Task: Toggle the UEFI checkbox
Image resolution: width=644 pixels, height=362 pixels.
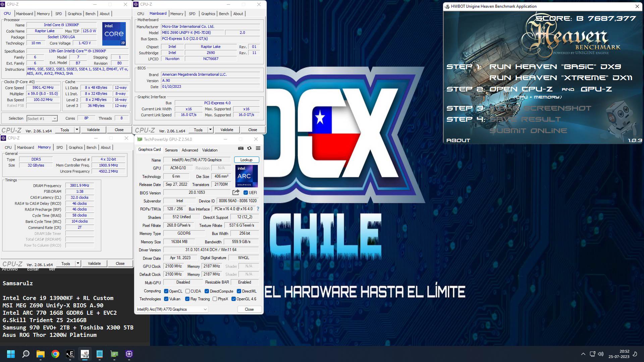Action: [246, 192]
